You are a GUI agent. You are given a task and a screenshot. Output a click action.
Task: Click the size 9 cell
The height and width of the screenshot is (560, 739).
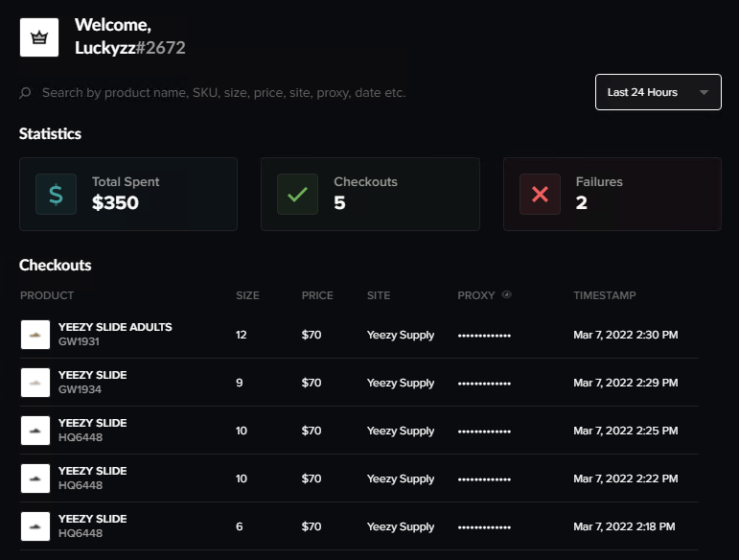coord(240,383)
